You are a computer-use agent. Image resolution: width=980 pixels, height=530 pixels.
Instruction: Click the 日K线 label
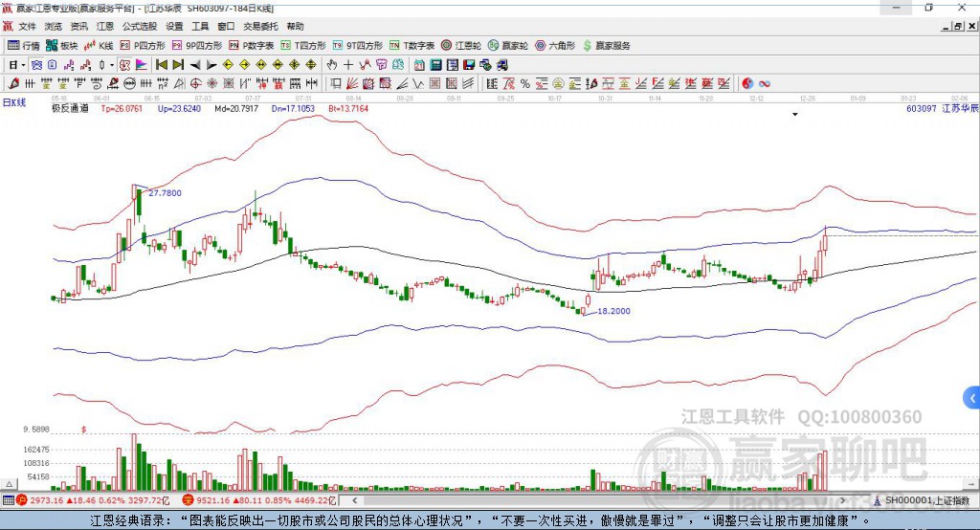point(14,102)
